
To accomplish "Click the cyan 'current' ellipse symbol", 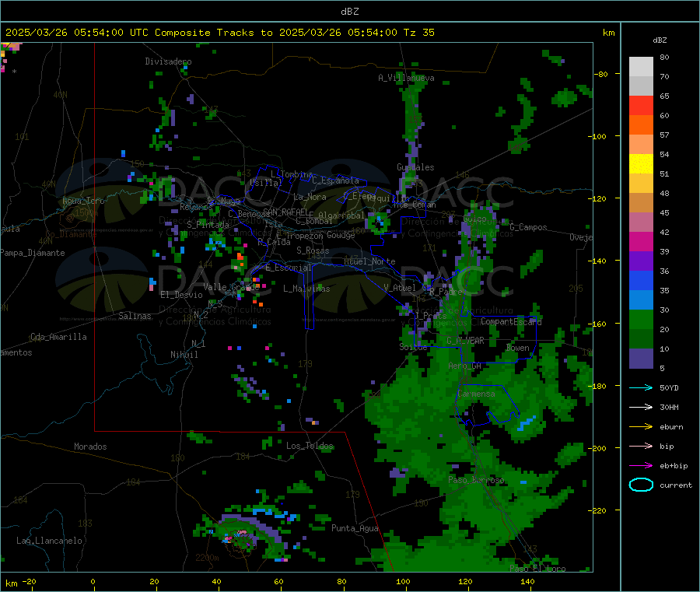I will click(641, 485).
